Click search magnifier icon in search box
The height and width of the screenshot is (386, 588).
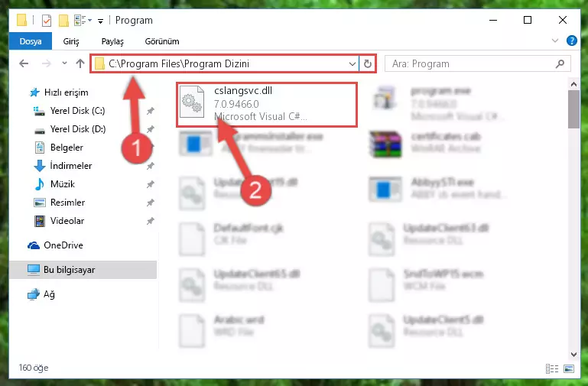coord(560,63)
